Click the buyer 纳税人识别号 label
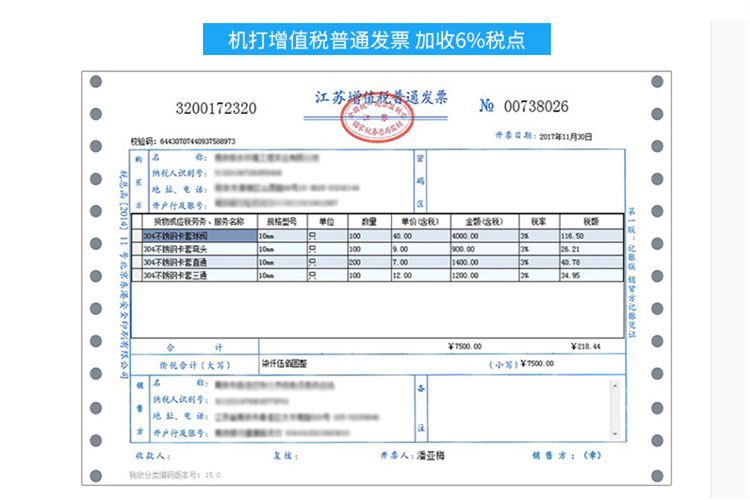 click(x=180, y=173)
